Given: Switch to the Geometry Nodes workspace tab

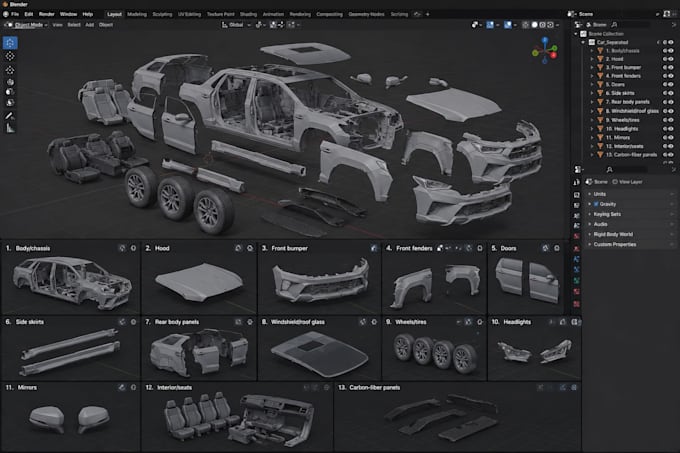Looking at the screenshot, I should 366,14.
